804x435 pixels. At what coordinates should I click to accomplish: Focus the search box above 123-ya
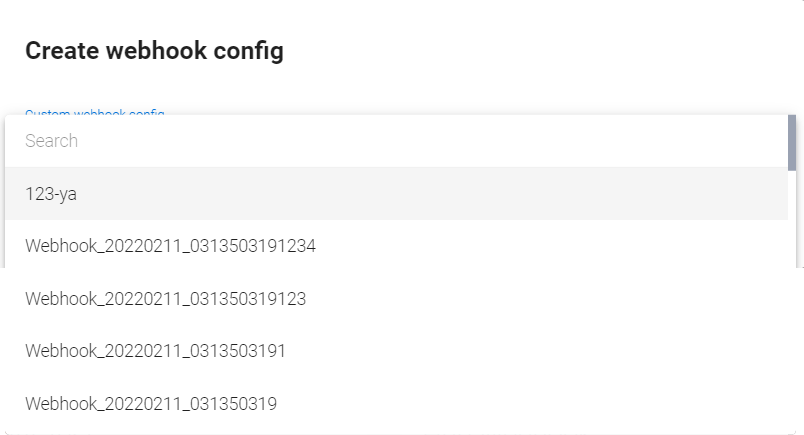[395, 141]
